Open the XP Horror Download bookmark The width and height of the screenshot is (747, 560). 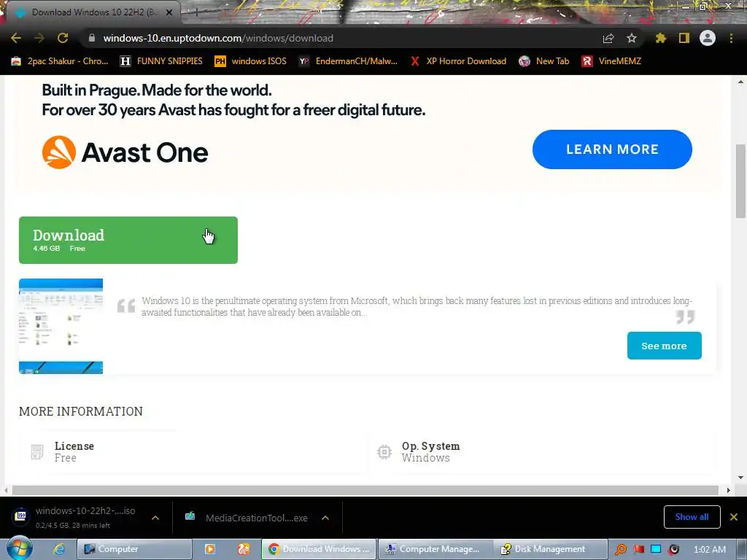coord(458,61)
